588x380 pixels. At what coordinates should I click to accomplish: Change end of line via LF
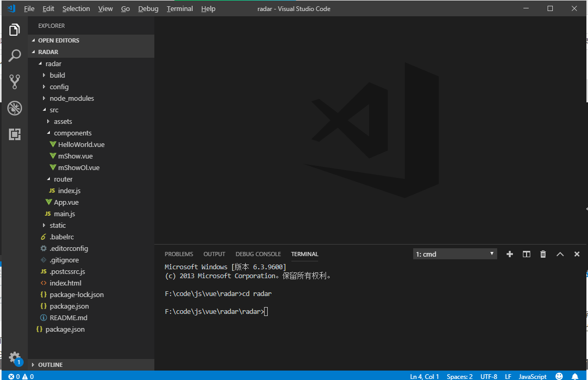click(508, 376)
